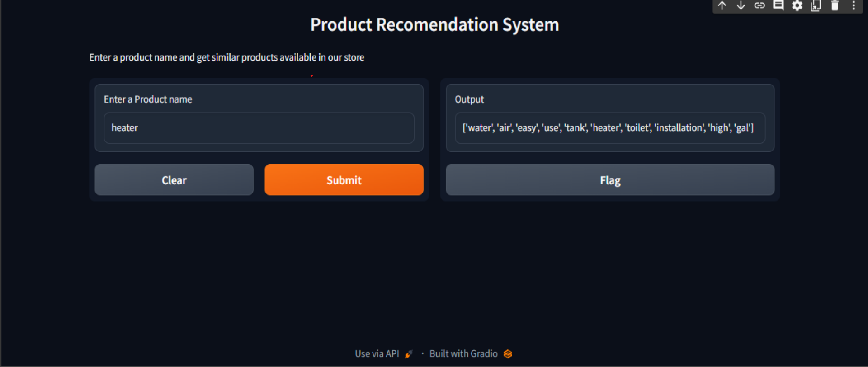Click the move cell down arrow icon

tap(741, 6)
